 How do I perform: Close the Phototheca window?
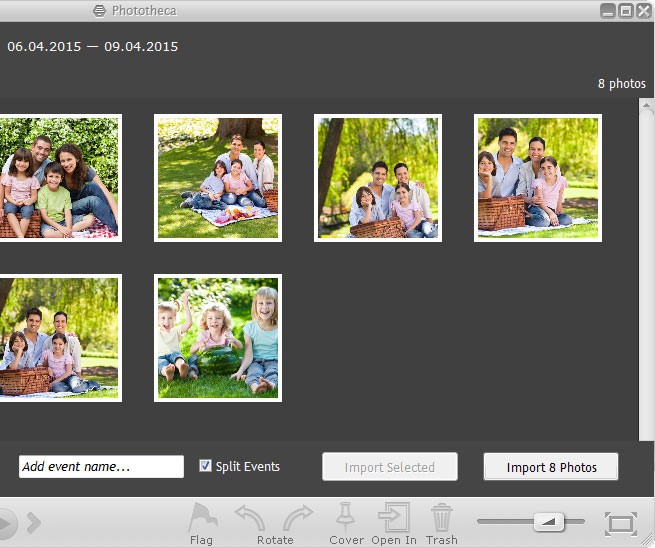pos(643,11)
